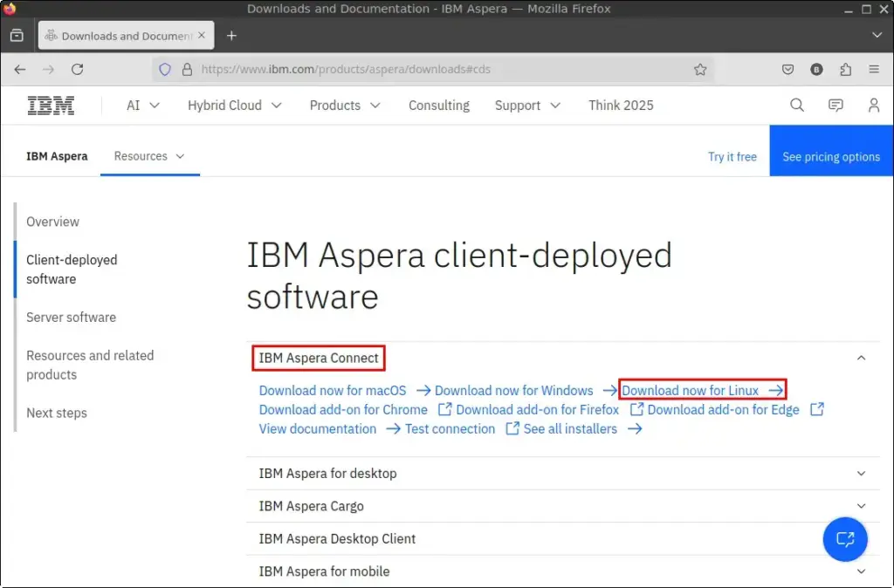Expand the IBM Aspera for desktop section

click(x=563, y=474)
